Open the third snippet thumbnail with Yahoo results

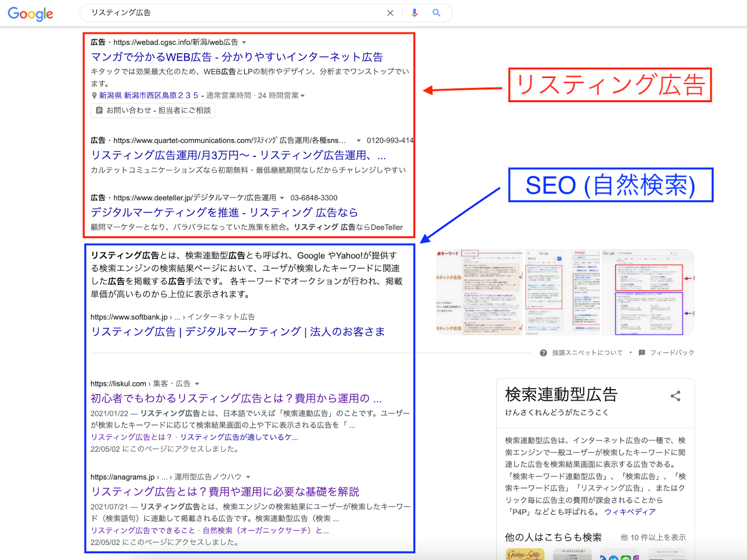[x=586, y=292]
